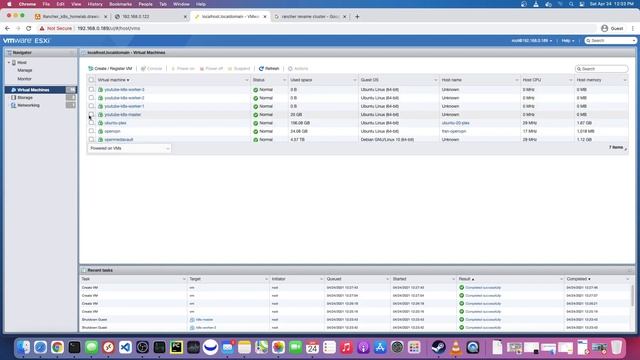Click the browser reload icon
This screenshot has width=640, height=360.
29,28
